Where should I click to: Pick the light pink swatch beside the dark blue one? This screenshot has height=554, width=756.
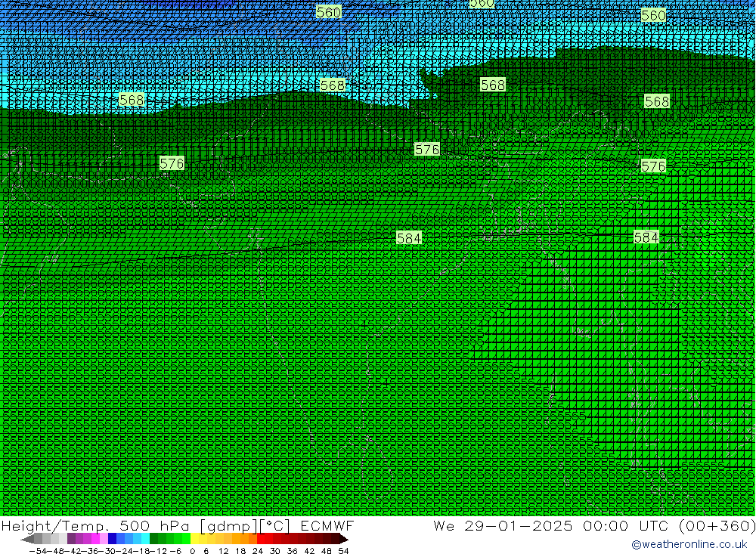pos(104,539)
